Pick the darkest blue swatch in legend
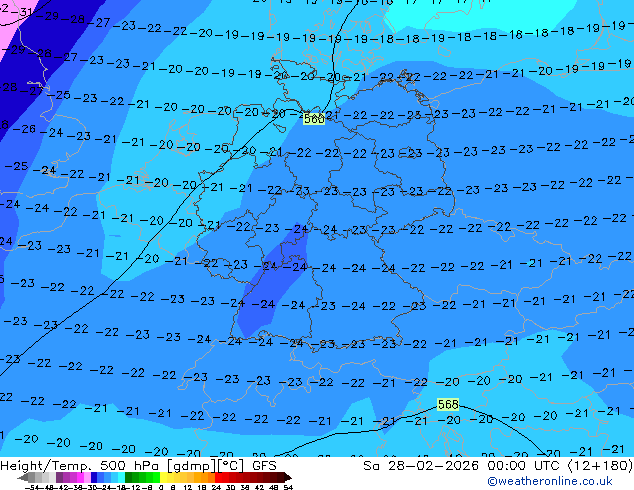This screenshot has width=634, height=490. [94, 477]
